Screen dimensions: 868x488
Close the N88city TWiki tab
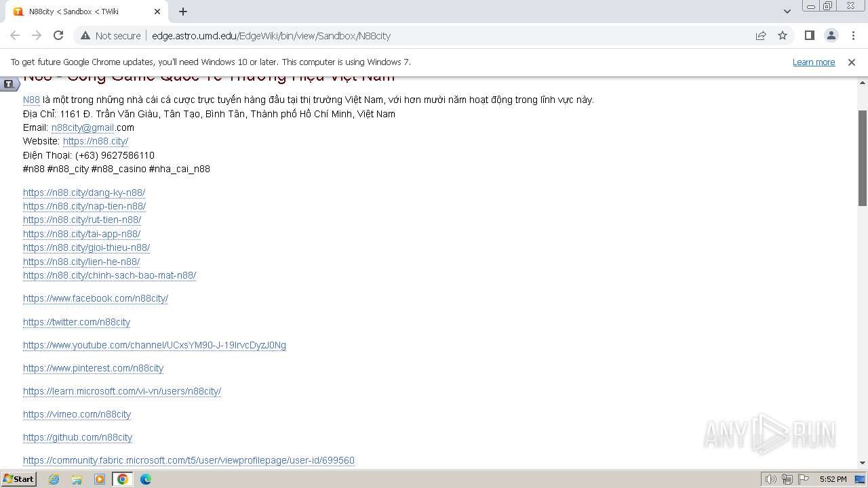157,12
